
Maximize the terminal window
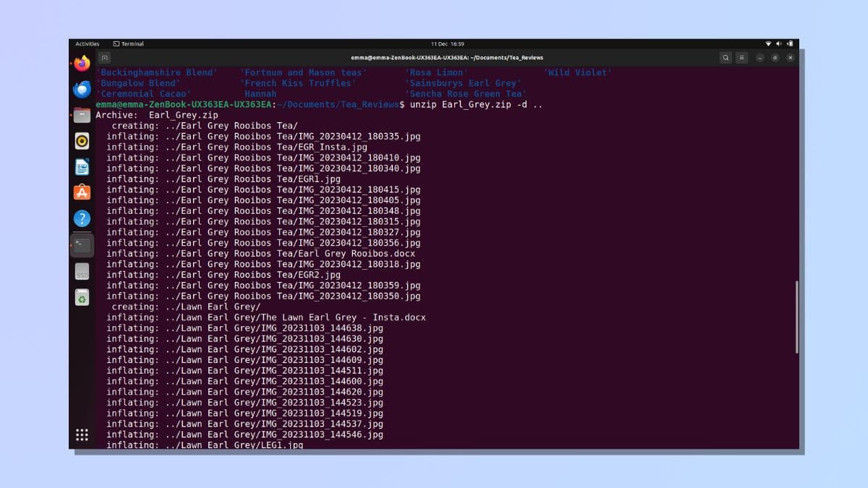775,58
